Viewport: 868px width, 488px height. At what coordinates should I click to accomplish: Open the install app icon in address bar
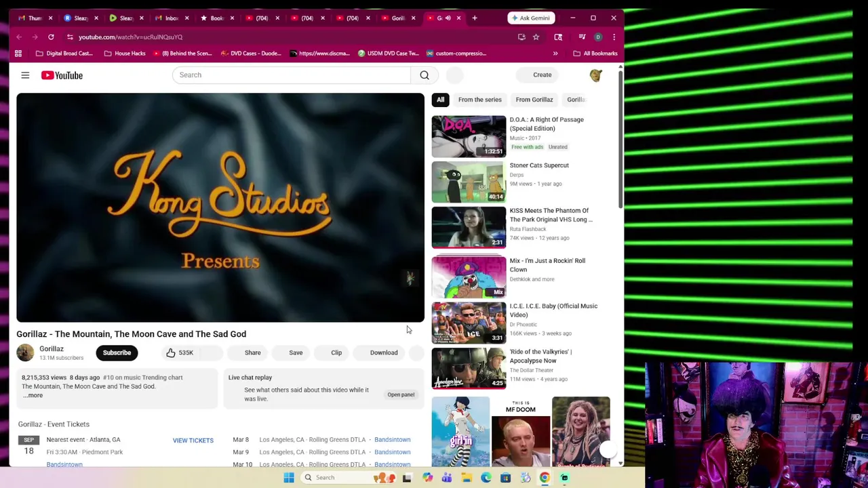click(x=521, y=37)
